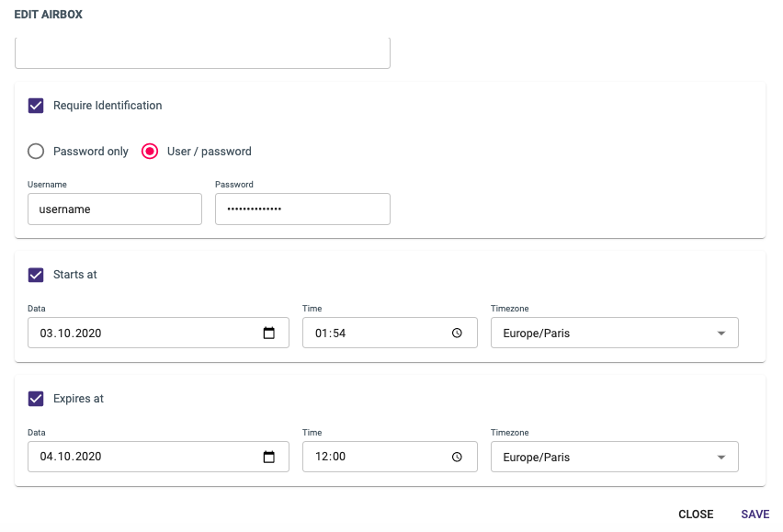This screenshot has width=783, height=532.
Task: Uncheck Require Identification checkbox
Action: [x=36, y=106]
